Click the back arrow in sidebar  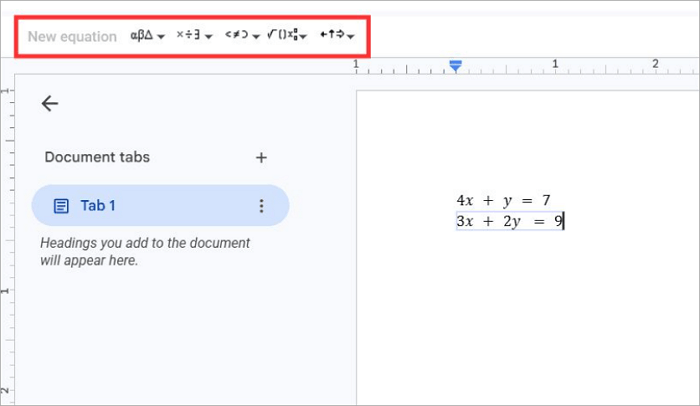(x=50, y=103)
